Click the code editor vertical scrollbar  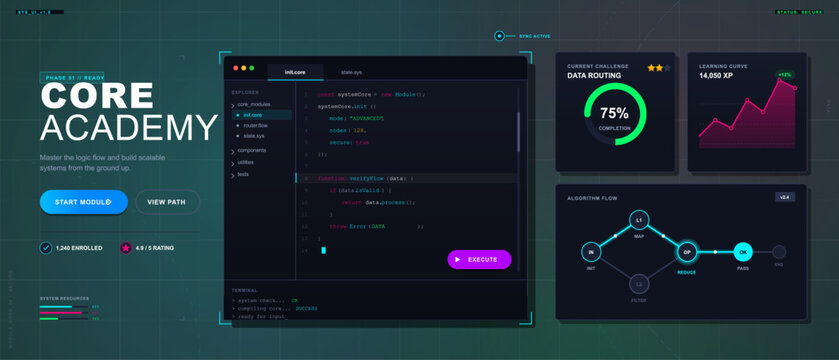pos(518,132)
